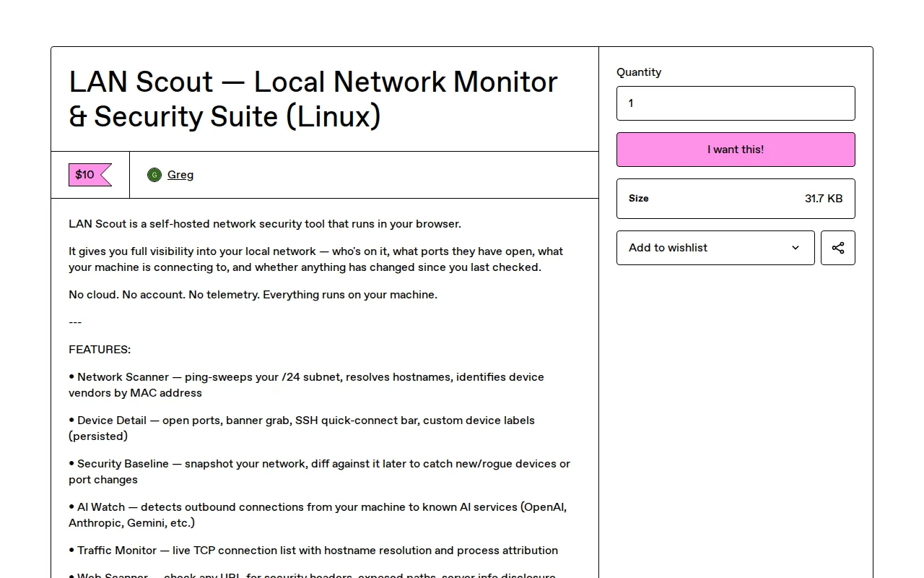
Task: Click the product title heading
Action: point(313,99)
